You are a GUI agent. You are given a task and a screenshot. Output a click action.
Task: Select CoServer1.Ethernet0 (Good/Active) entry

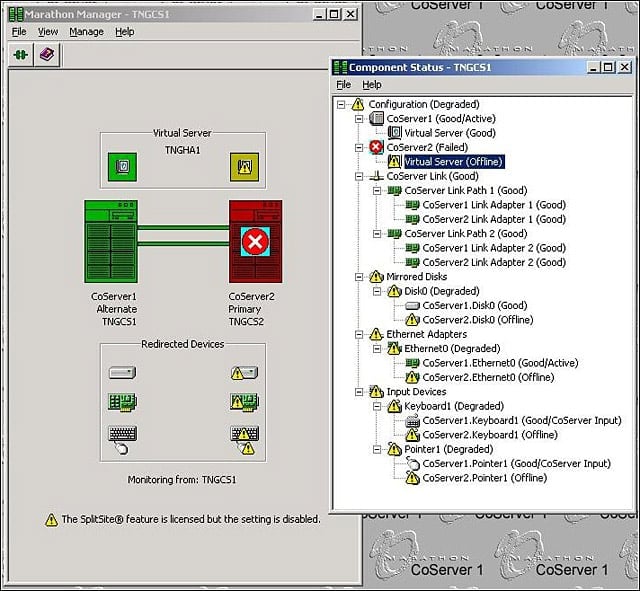(500, 363)
